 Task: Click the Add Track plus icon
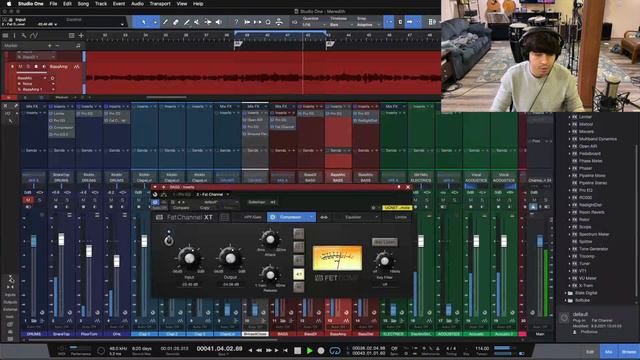pyautogui.click(x=81, y=36)
